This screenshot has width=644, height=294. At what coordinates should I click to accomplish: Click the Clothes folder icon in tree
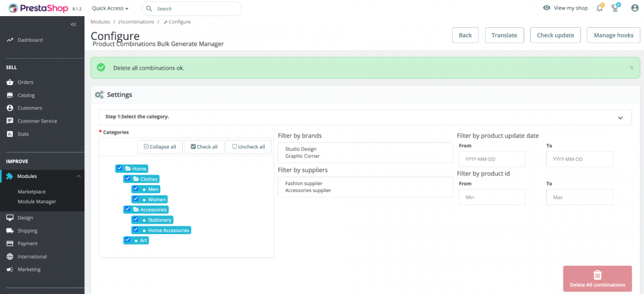coord(136,179)
